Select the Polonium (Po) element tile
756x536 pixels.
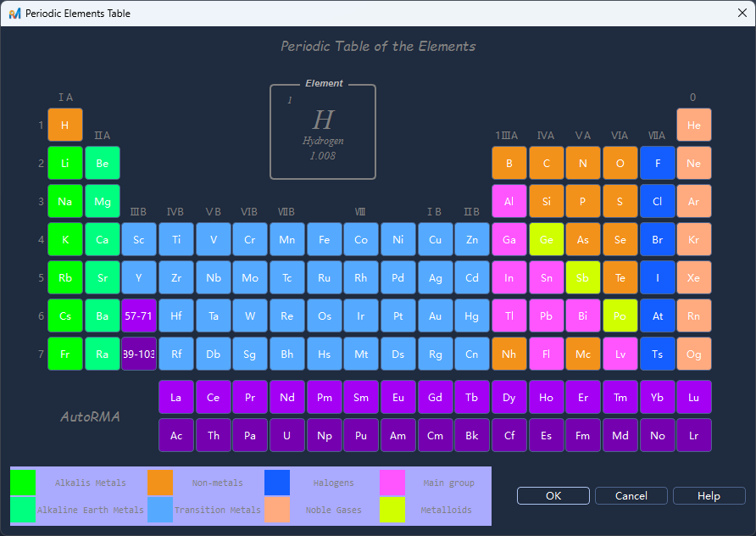point(620,315)
